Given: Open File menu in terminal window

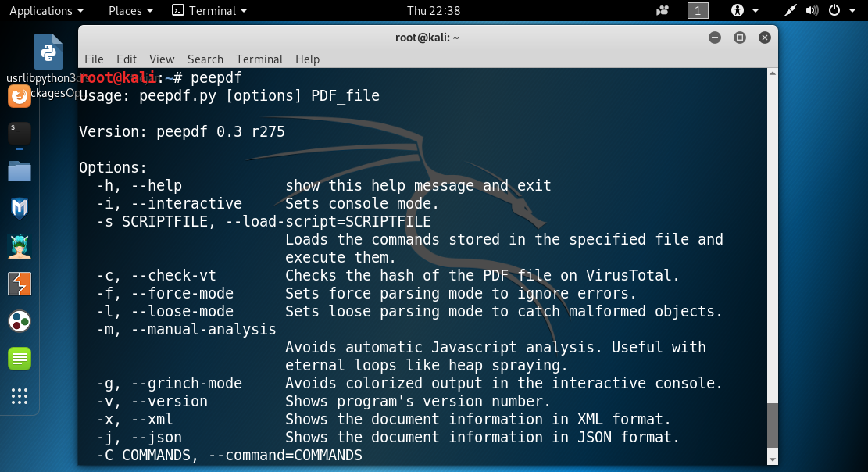Looking at the screenshot, I should pos(94,59).
